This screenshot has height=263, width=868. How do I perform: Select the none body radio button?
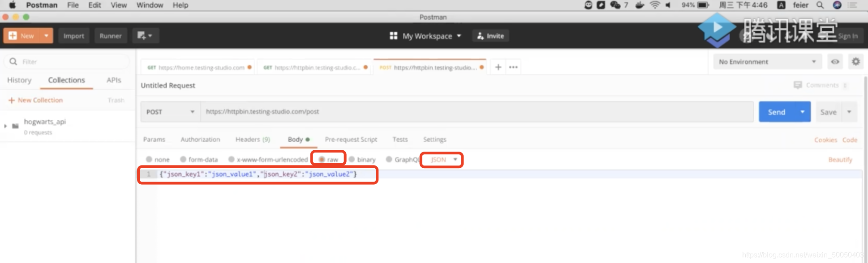149,159
